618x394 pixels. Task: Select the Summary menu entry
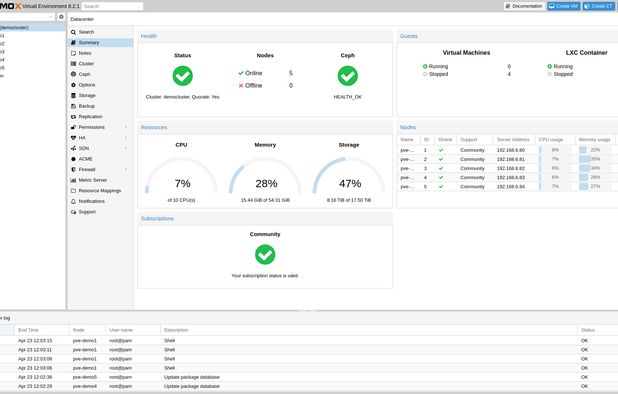point(100,43)
